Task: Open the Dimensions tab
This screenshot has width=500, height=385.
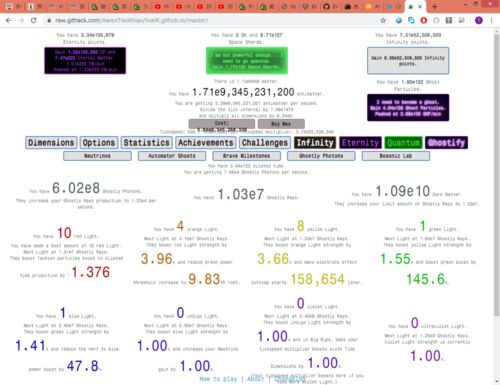Action: pyautogui.click(x=51, y=143)
